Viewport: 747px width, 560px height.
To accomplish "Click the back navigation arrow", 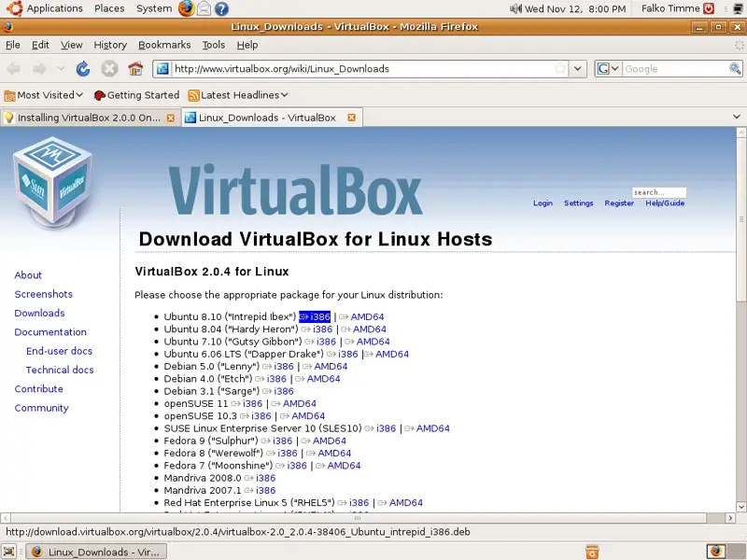I will click(13, 69).
